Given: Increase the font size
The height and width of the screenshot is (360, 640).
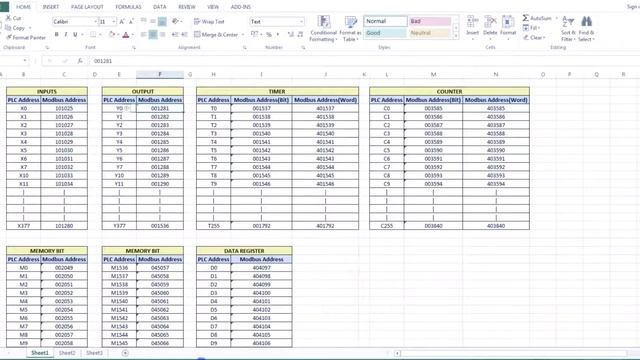Looking at the screenshot, I should 122,22.
